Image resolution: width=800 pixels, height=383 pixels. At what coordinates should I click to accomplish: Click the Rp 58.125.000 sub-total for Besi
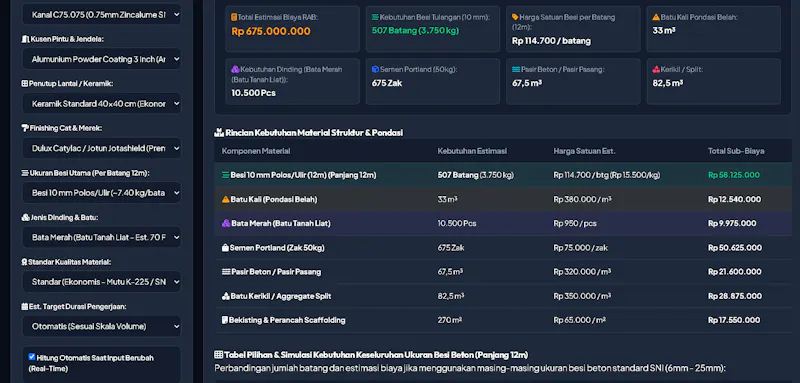point(734,175)
